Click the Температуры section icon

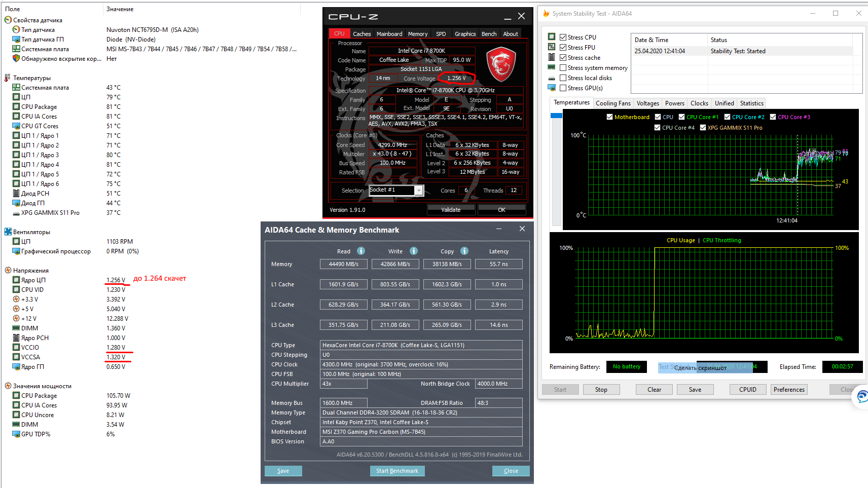pyautogui.click(x=8, y=78)
